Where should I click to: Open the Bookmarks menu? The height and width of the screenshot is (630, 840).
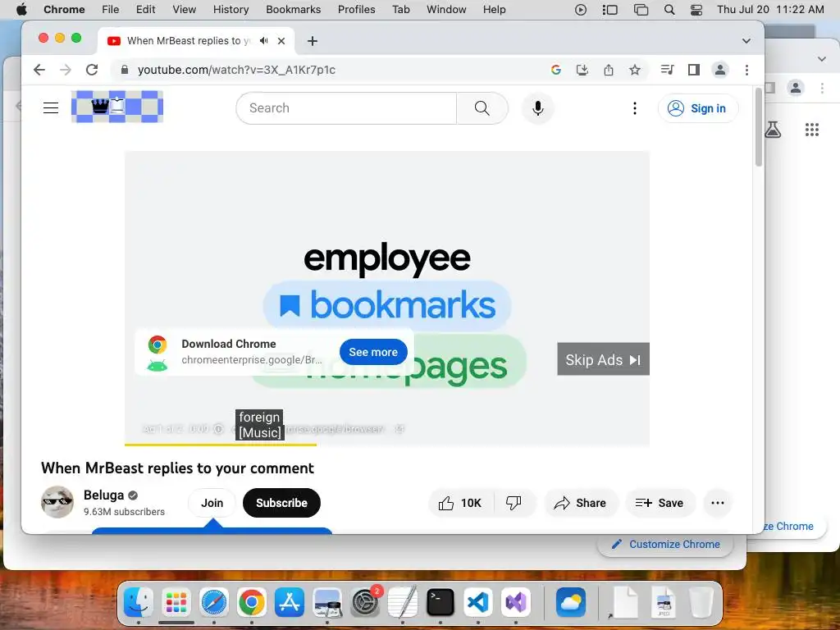pyautogui.click(x=294, y=10)
